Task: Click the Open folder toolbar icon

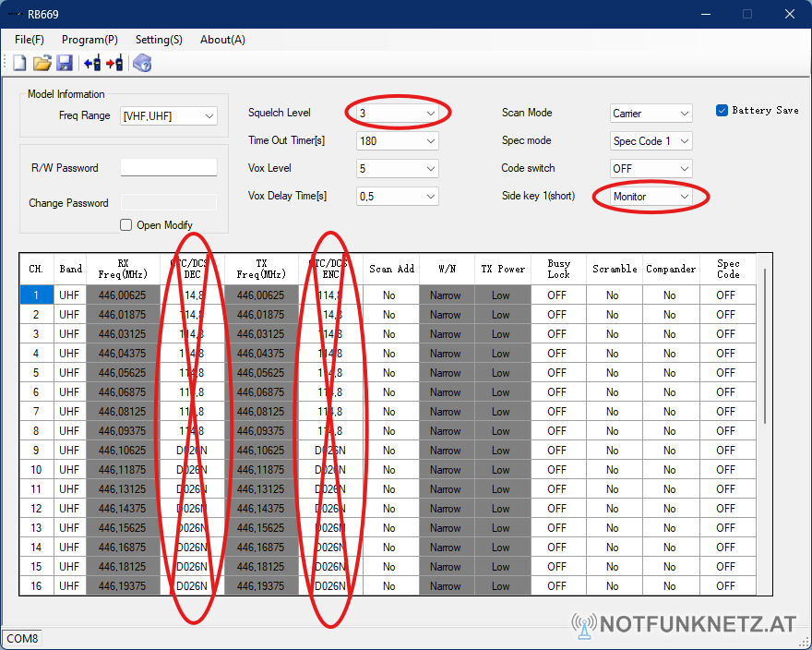Action: click(42, 63)
